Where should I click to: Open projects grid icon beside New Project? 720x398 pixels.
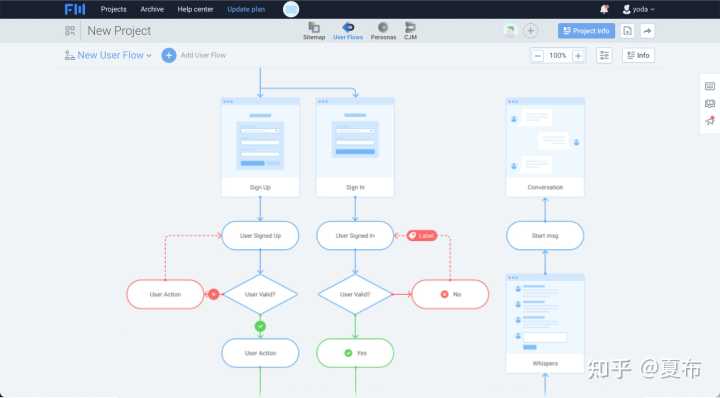[x=70, y=31]
